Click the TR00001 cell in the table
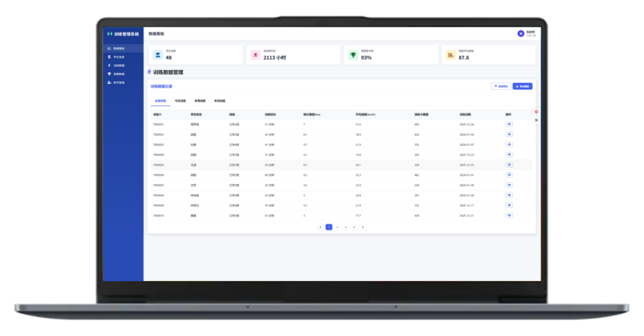 click(x=158, y=124)
